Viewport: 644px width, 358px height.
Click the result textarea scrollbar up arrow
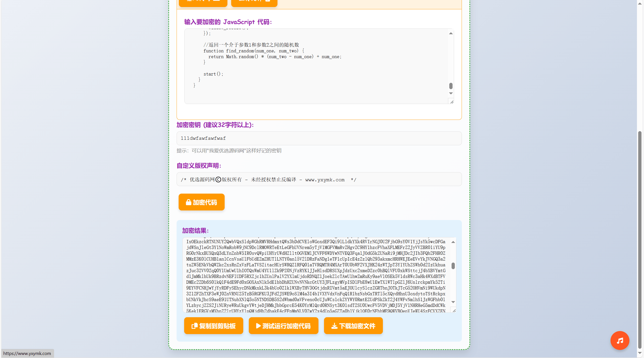click(x=453, y=242)
